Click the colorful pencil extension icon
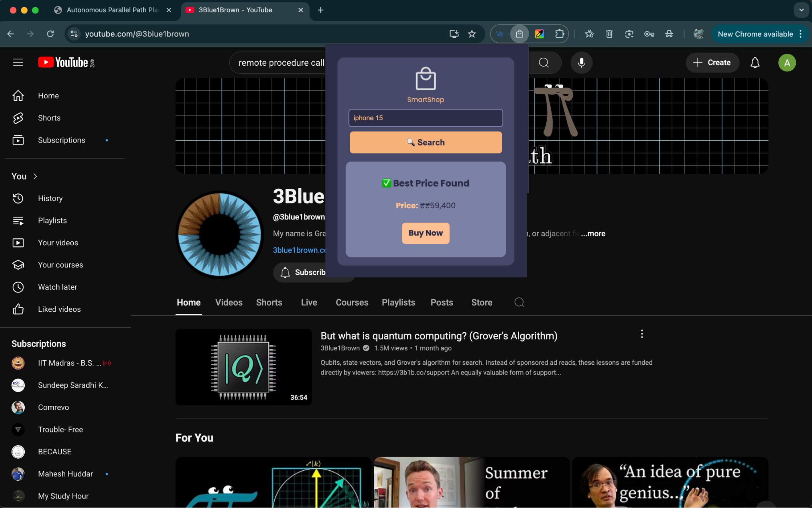This screenshot has height=508, width=812. click(x=539, y=34)
